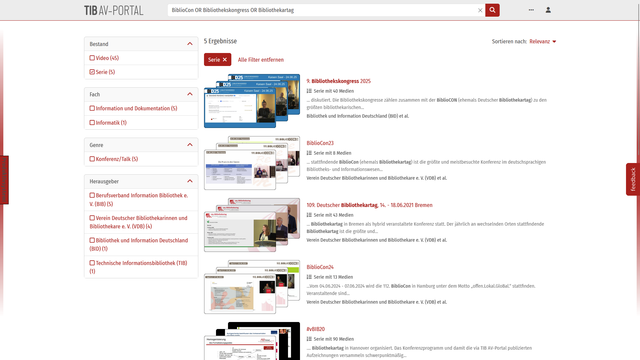Check Verein Deutscher Bibliothekarinnen (VDB) filter
The image size is (640, 360).
92,218
